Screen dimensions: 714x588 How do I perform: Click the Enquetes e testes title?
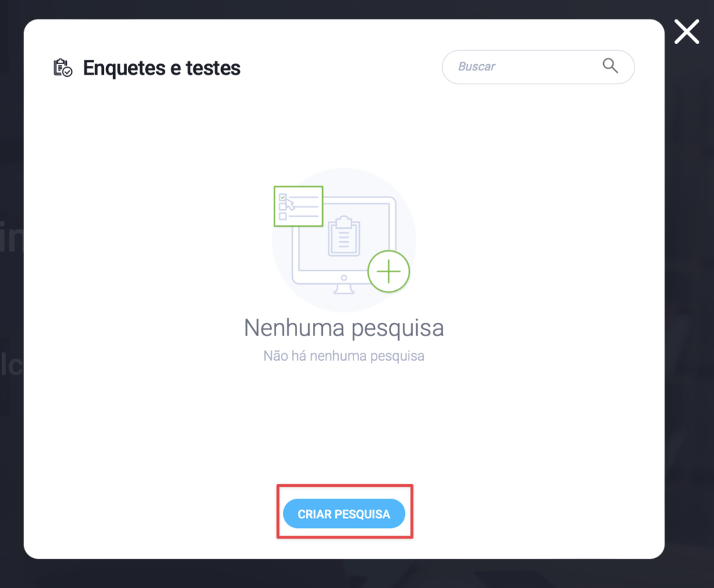[x=162, y=68]
